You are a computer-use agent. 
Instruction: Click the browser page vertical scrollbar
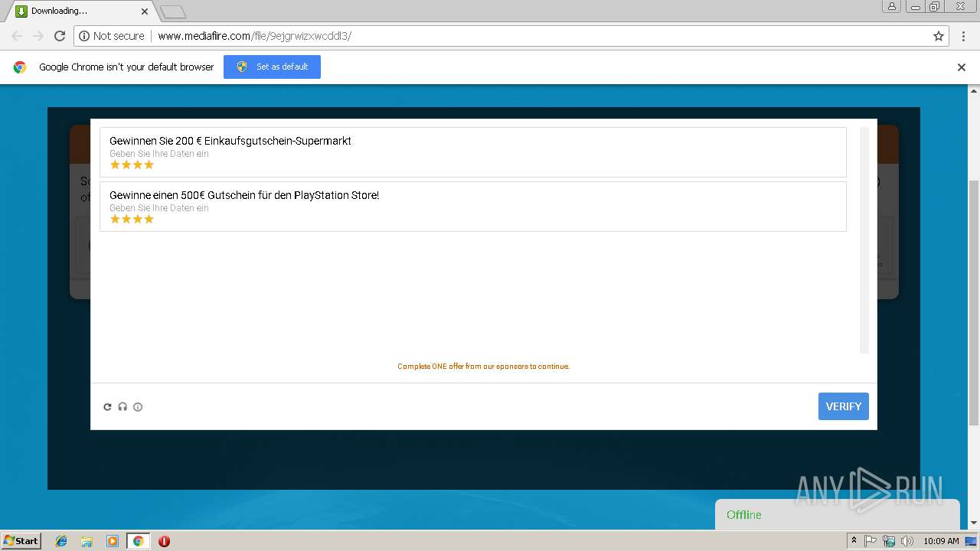click(974, 302)
